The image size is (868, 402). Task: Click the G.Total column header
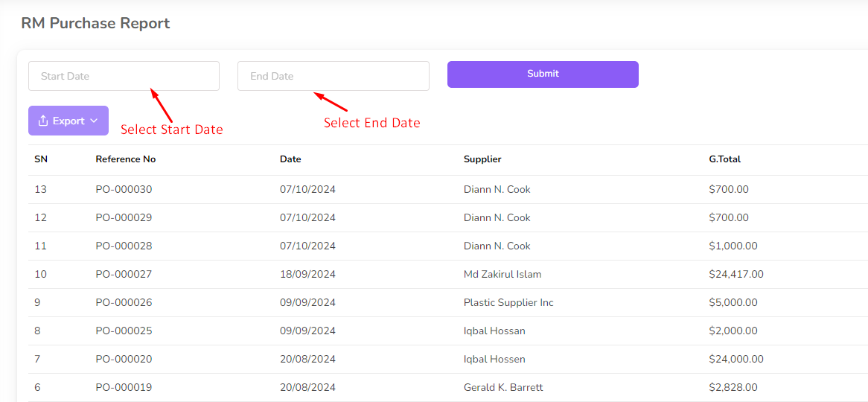725,159
